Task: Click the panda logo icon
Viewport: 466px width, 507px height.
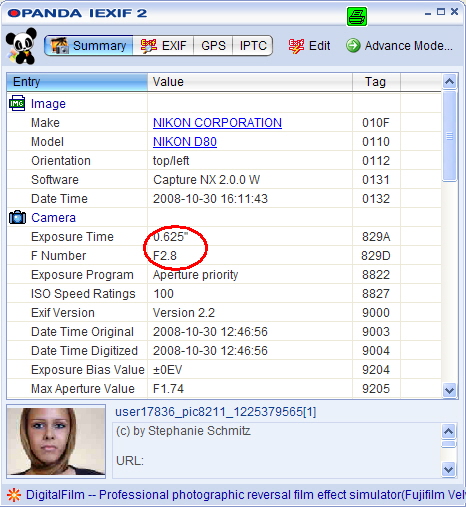Action: (x=21, y=46)
